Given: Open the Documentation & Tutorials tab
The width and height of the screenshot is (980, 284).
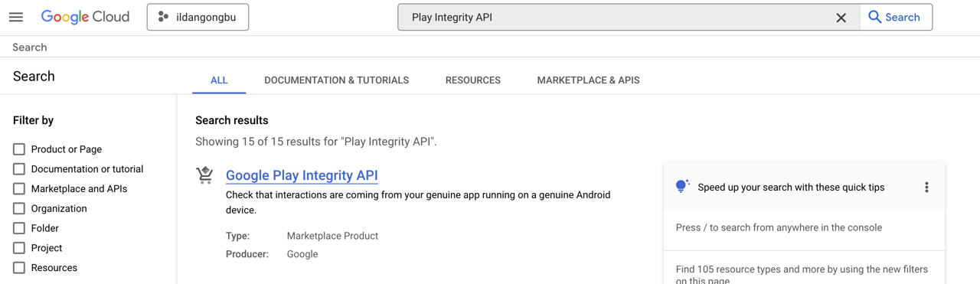Looking at the screenshot, I should click(336, 80).
